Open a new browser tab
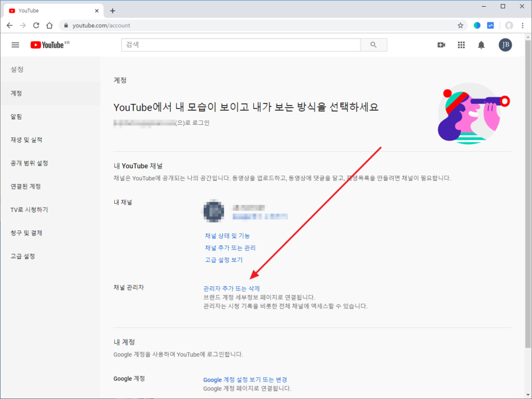The width and height of the screenshot is (532, 399). tap(113, 10)
